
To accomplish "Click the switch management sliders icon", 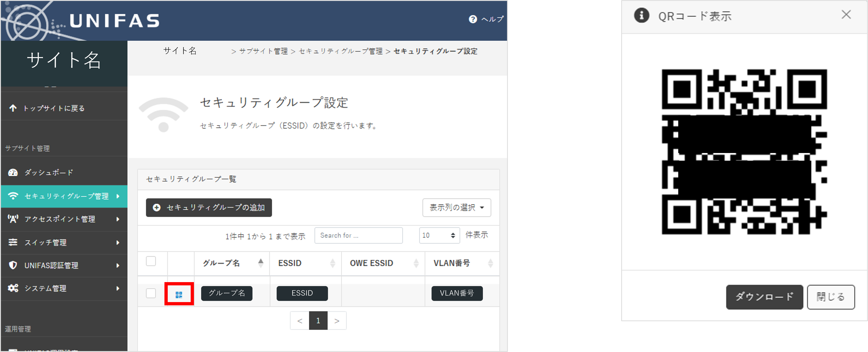I will click(13, 242).
